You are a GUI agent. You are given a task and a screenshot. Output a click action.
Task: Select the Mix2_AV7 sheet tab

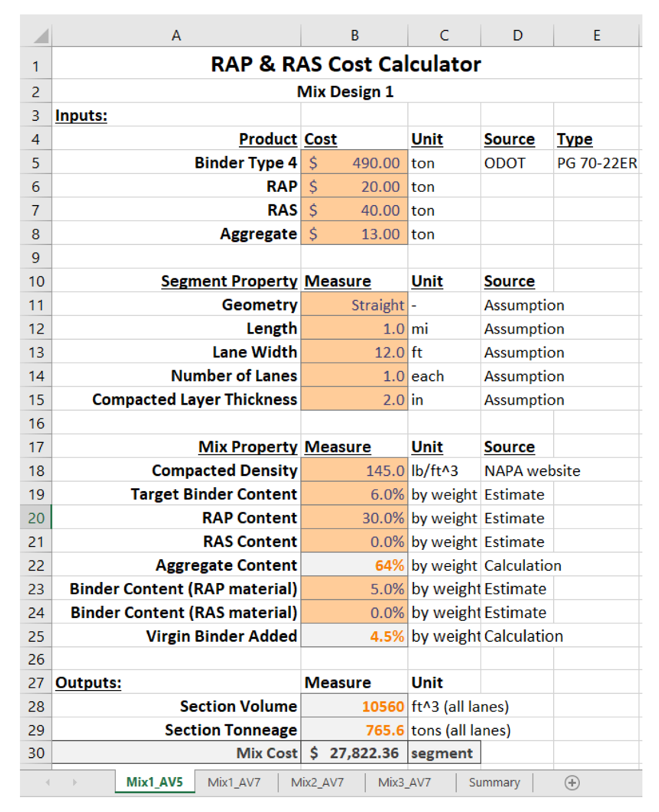(317, 783)
